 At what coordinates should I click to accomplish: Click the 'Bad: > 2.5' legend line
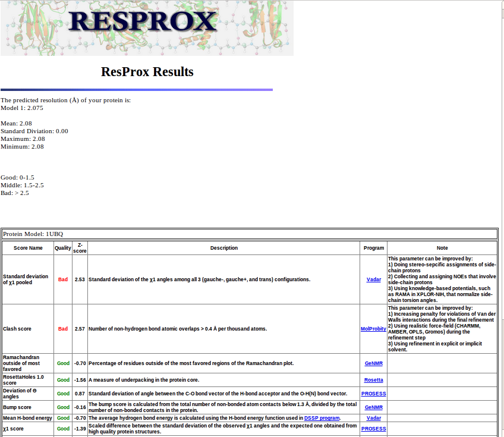click(x=15, y=193)
